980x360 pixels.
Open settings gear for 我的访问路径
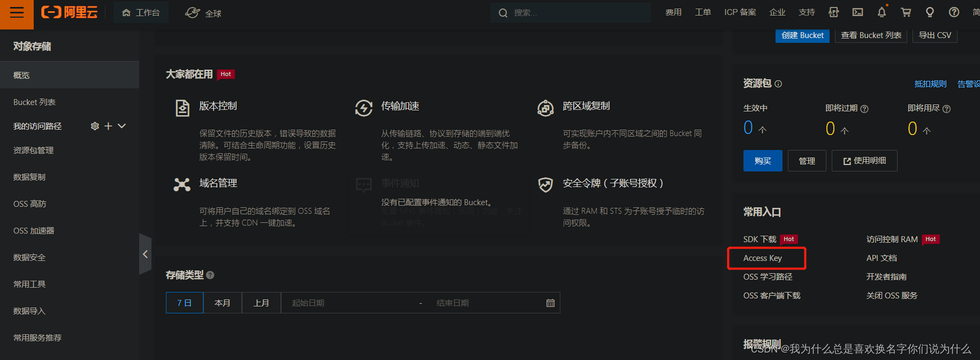coord(95,126)
